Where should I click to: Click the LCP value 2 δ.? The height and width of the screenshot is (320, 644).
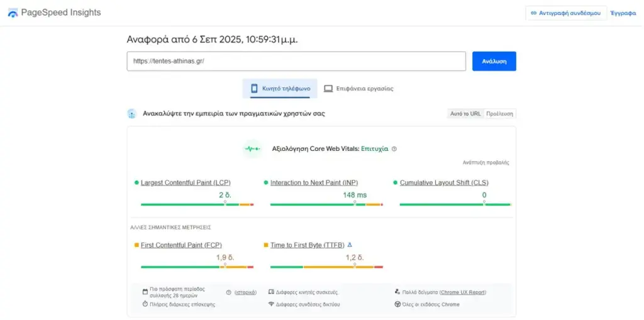tap(225, 195)
